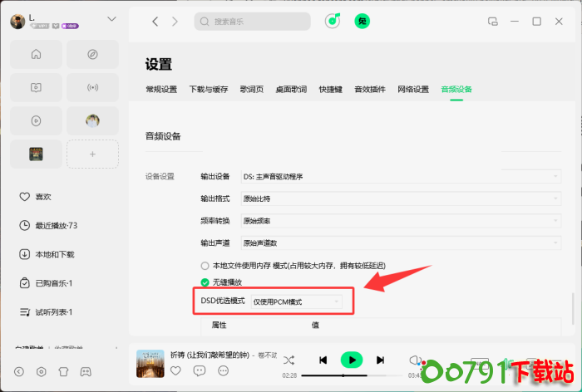Open the skin T-shirt icon at bottom left
Viewport: 582px width, 392px height.
(x=62, y=371)
